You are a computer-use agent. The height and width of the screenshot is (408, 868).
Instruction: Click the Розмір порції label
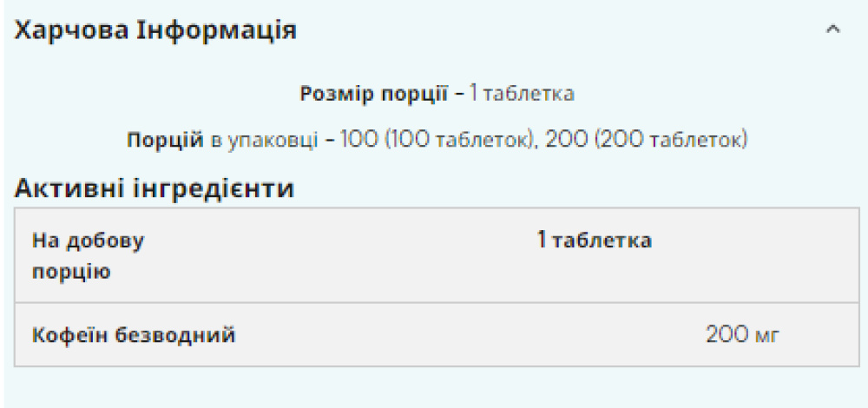click(373, 92)
